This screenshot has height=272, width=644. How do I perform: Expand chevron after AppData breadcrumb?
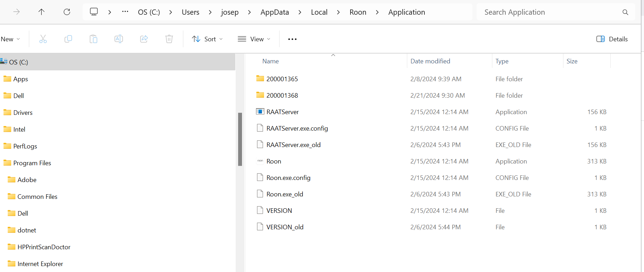(300, 12)
